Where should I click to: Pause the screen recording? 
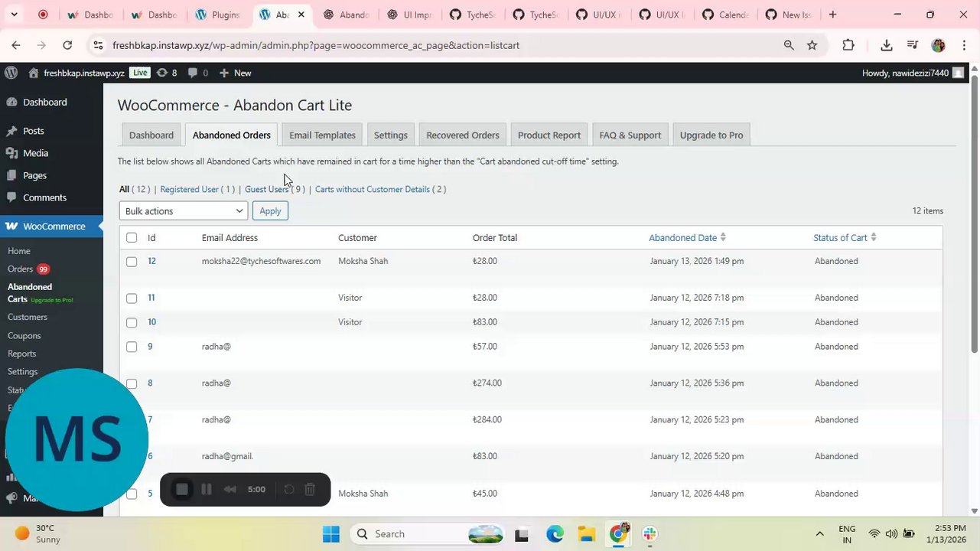207,490
